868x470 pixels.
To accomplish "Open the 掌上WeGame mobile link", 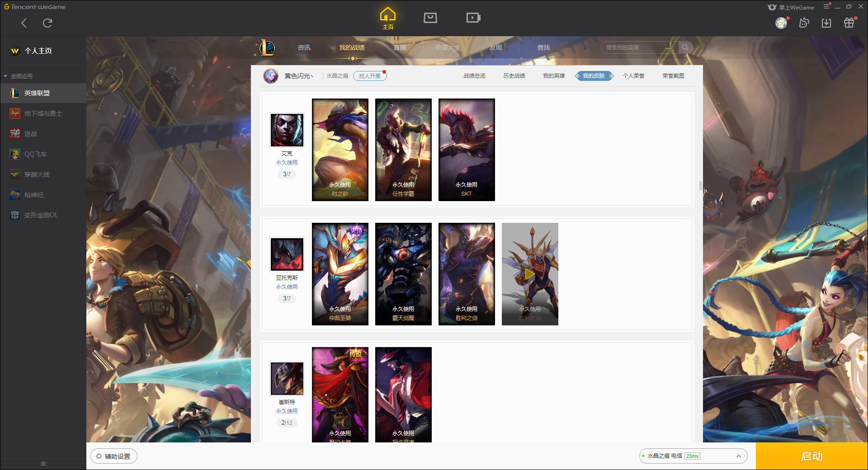I will [x=791, y=7].
